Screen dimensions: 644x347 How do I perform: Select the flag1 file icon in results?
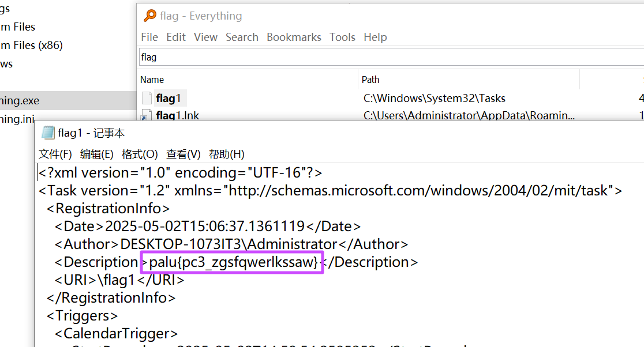pyautogui.click(x=147, y=98)
